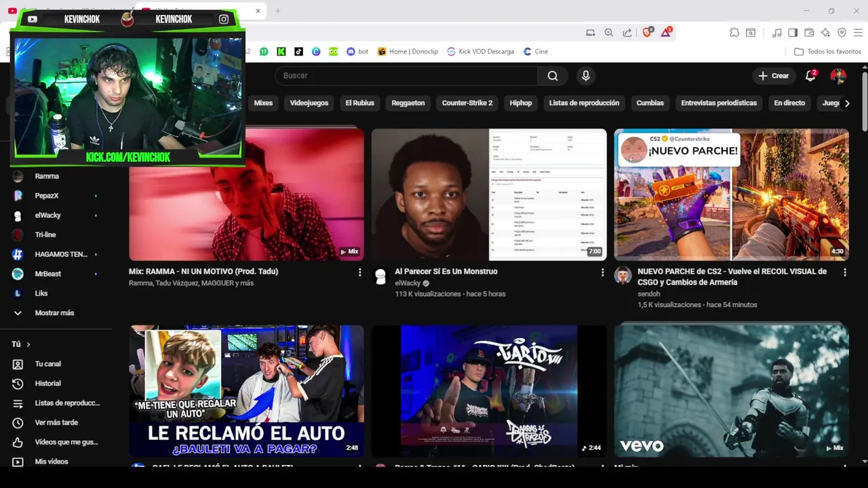868x488 pixels.
Task: Open Todos los favoritos bookmarks folder
Action: (x=827, y=52)
